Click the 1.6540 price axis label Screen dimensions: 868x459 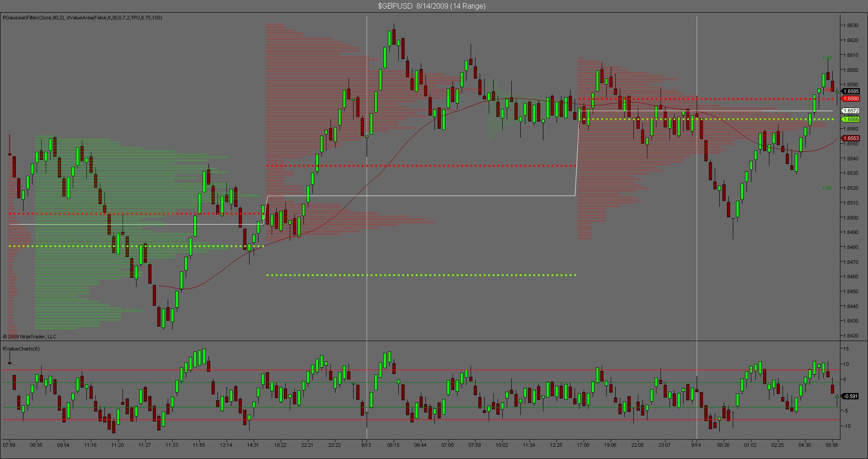[851, 158]
